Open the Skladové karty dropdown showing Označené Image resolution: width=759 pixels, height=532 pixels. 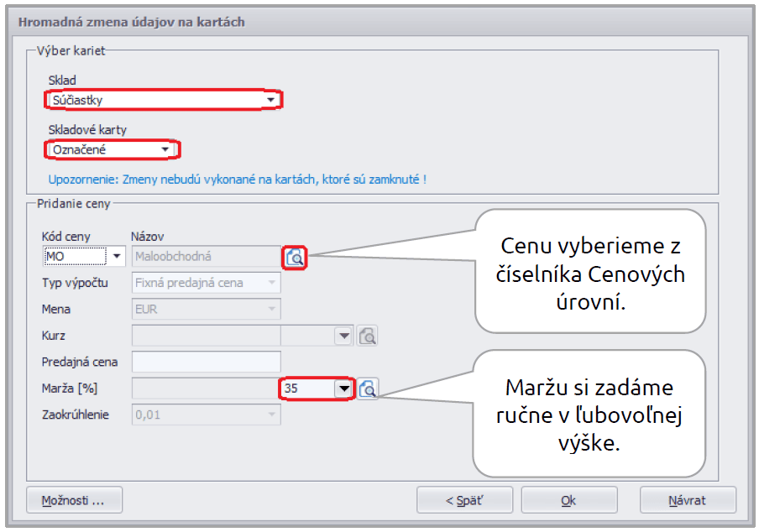click(x=166, y=149)
